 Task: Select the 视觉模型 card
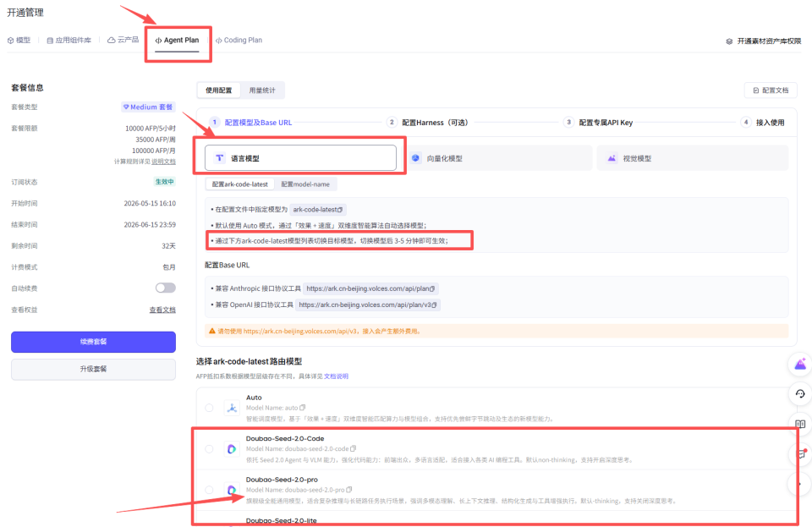point(693,158)
